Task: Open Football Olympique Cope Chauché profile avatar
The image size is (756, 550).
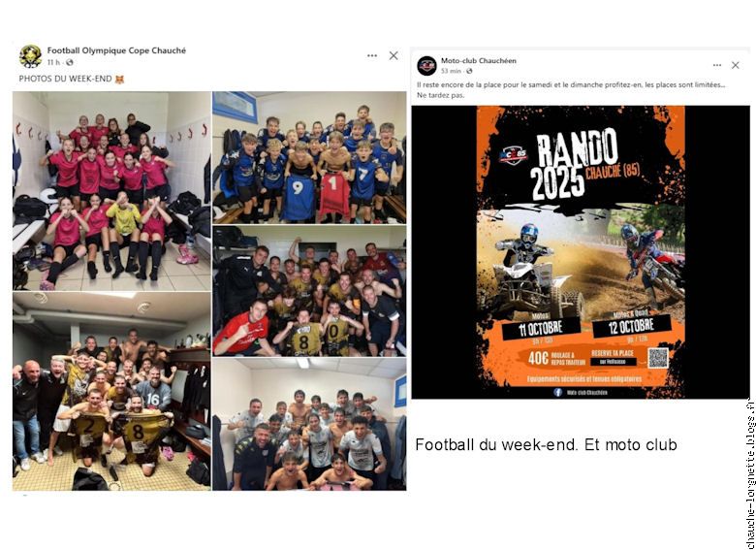Action: click(30, 56)
